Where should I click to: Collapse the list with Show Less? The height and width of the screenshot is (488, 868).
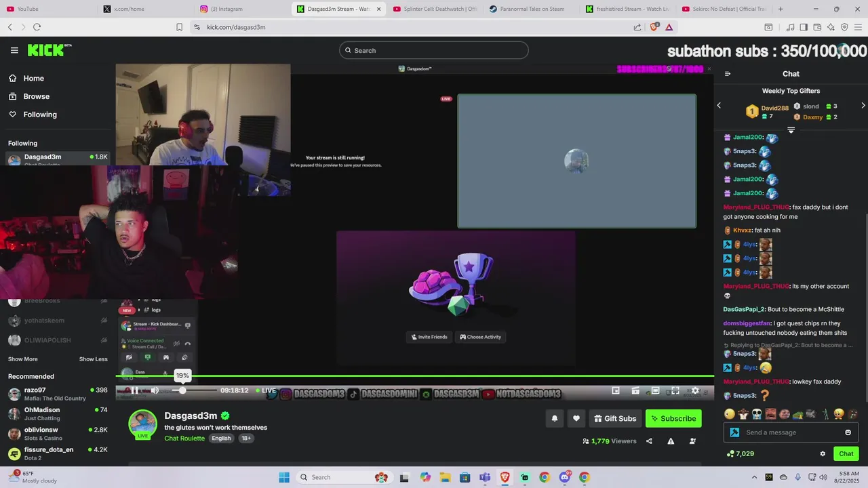click(93, 359)
